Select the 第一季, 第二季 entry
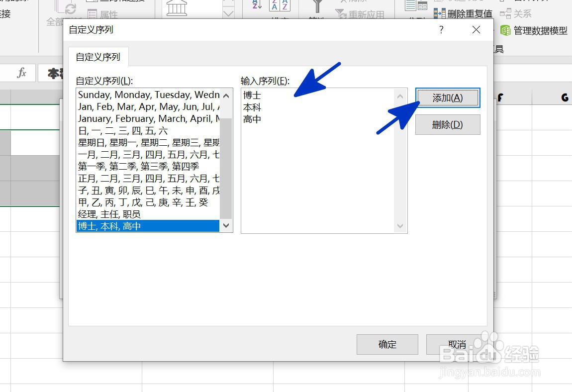Screen dimensions: 572x392 pyautogui.click(x=148, y=167)
